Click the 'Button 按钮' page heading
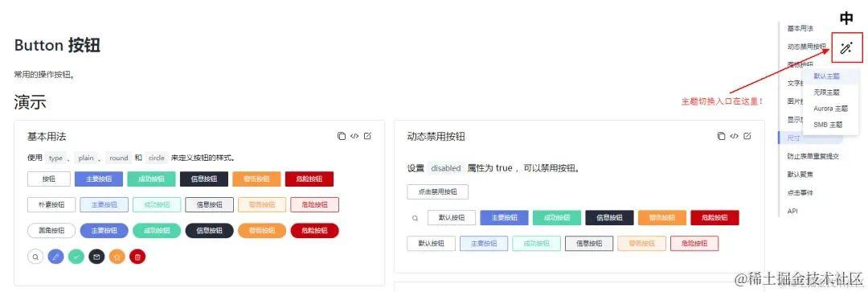 point(57,45)
